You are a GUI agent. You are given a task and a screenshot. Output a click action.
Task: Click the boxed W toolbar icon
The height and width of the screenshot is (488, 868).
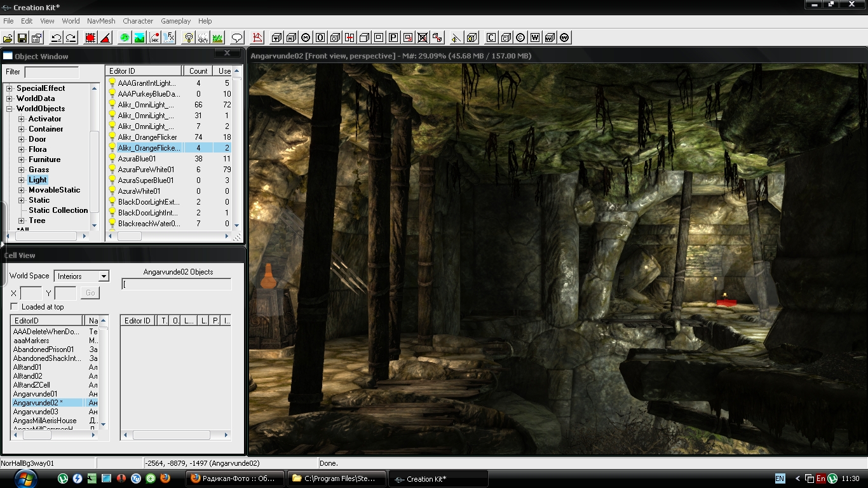pyautogui.click(x=535, y=37)
